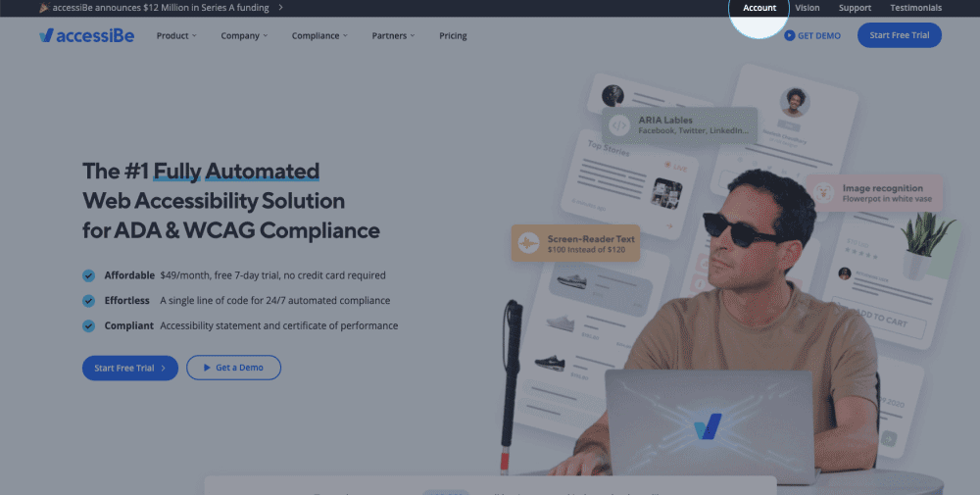
Task: Expand the Company dropdown menu
Action: click(244, 35)
